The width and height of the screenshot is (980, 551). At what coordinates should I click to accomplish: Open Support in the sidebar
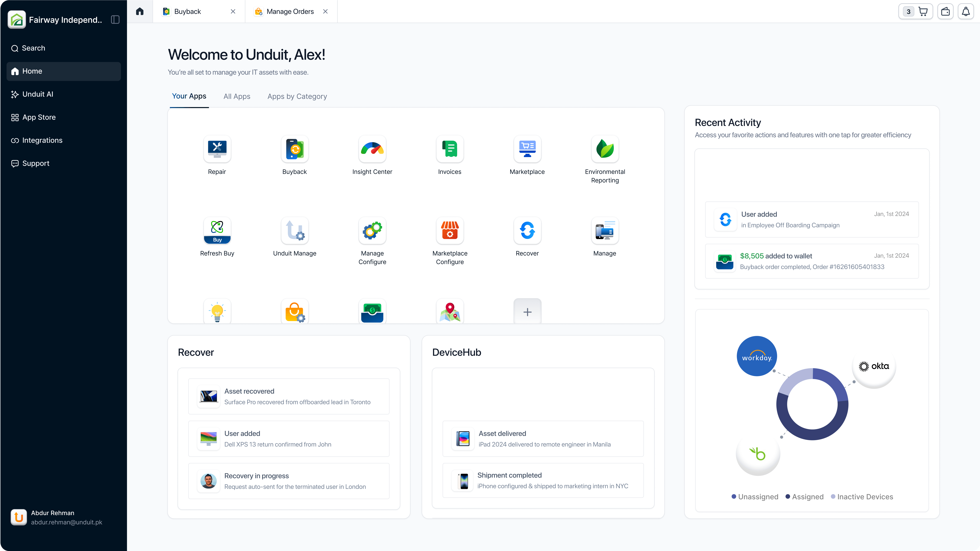(x=64, y=163)
